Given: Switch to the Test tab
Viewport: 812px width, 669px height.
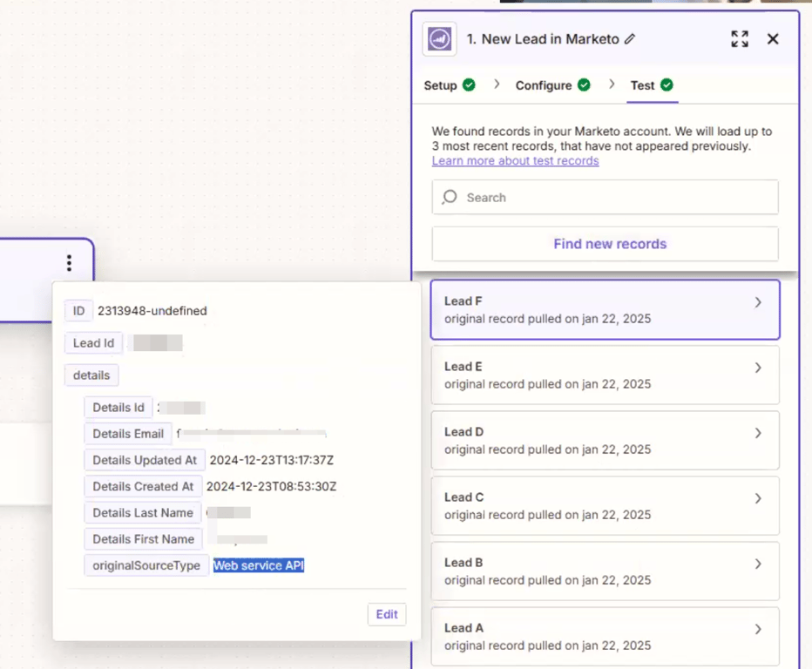Looking at the screenshot, I should point(652,85).
